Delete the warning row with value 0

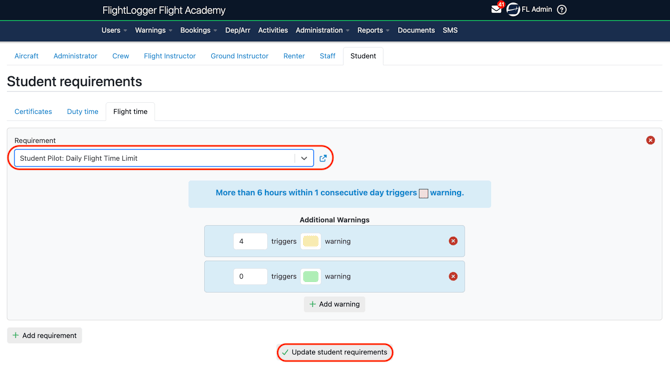pos(453,277)
